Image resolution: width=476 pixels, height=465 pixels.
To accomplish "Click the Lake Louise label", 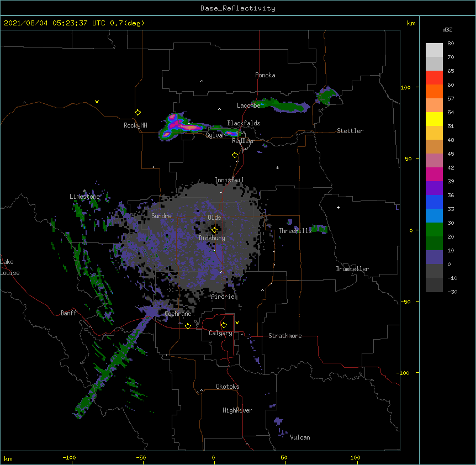I will (x=10, y=267).
